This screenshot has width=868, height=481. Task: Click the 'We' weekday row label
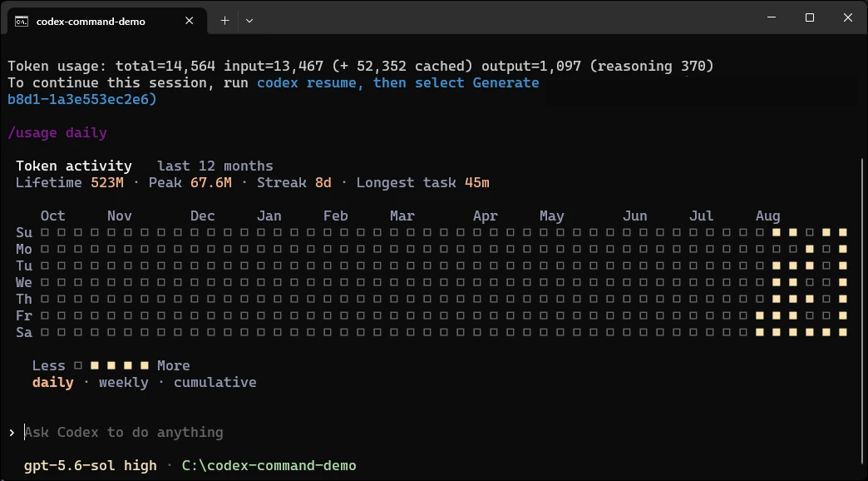pyautogui.click(x=24, y=283)
